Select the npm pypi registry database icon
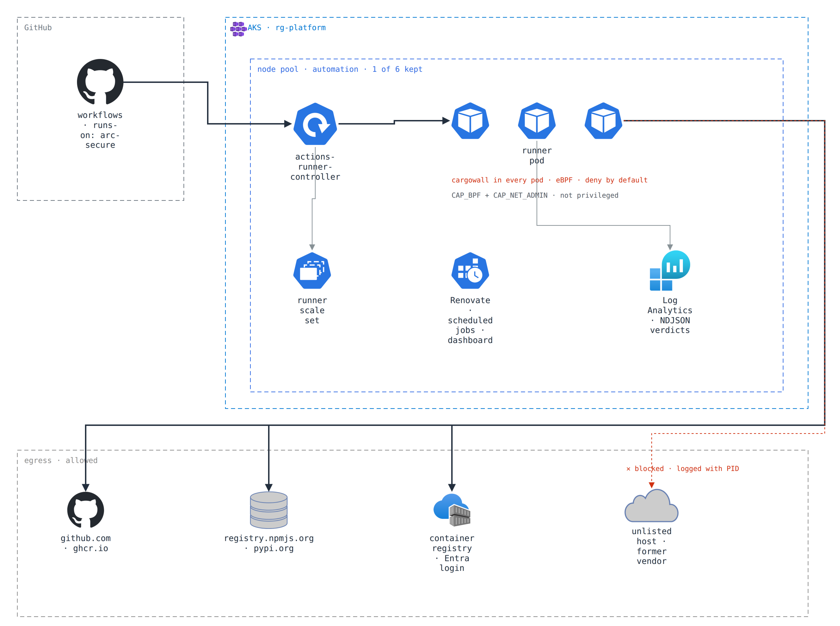Image resolution: width=840 pixels, height=626 pixels. point(269,510)
